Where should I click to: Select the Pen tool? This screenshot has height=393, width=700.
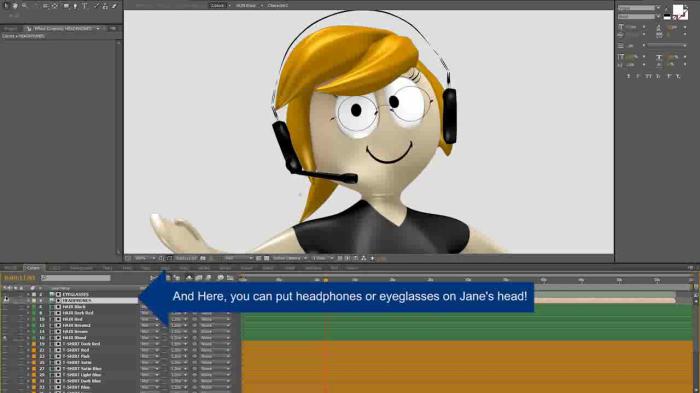click(x=75, y=6)
